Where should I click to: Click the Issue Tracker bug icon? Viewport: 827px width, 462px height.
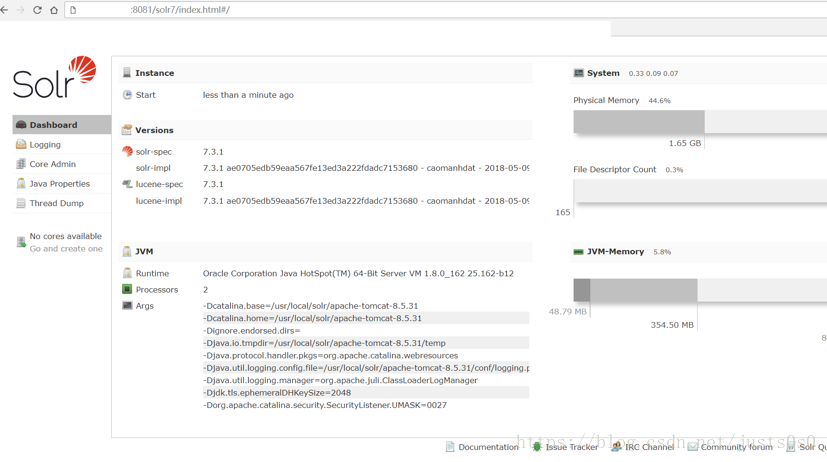tap(537, 447)
